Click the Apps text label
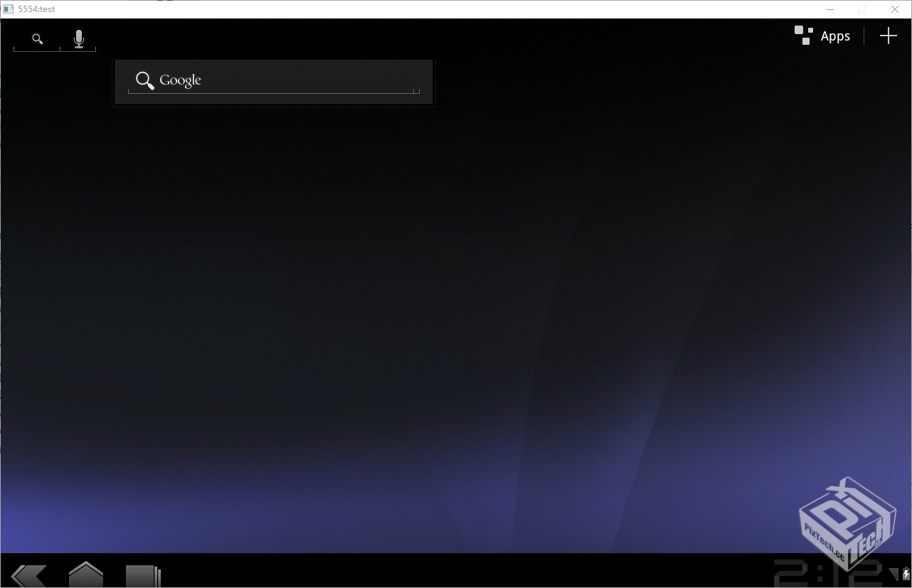The height and width of the screenshot is (588, 912). pyautogui.click(x=835, y=36)
